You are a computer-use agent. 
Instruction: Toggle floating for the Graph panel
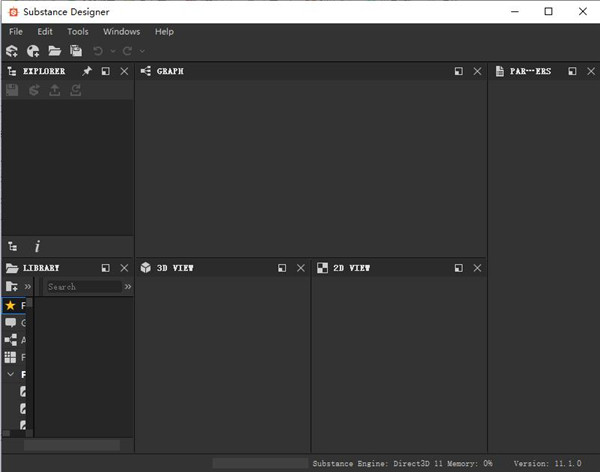458,71
